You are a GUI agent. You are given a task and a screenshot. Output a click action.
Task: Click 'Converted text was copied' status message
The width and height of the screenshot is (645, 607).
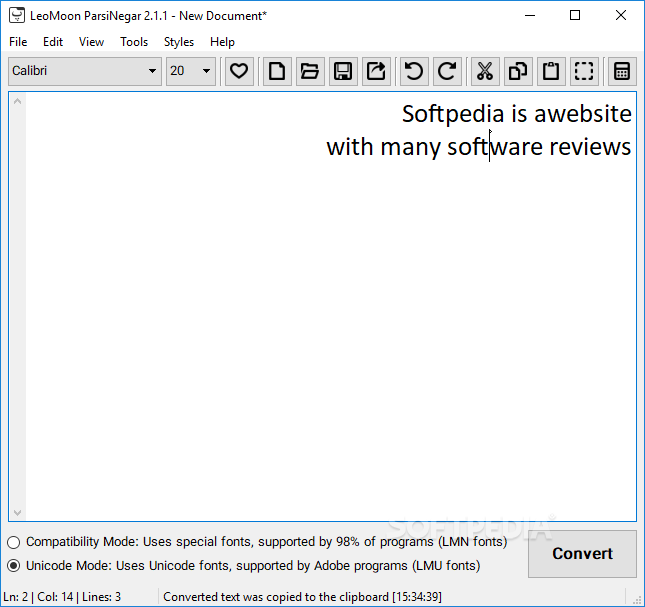(x=302, y=597)
